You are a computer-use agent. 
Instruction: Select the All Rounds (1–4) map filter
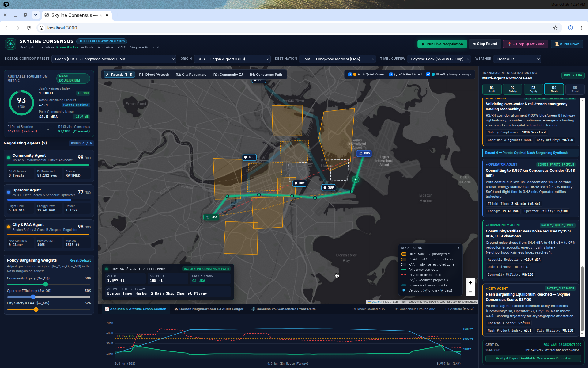click(119, 75)
